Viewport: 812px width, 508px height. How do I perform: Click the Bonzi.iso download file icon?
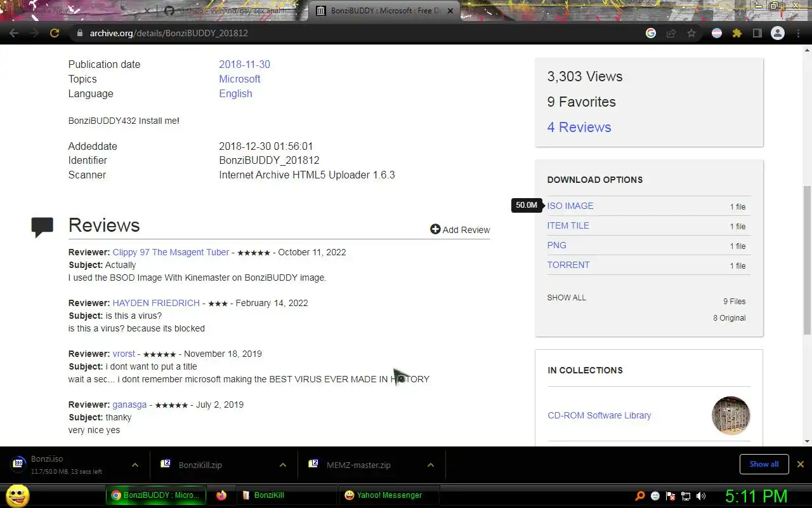(x=18, y=464)
